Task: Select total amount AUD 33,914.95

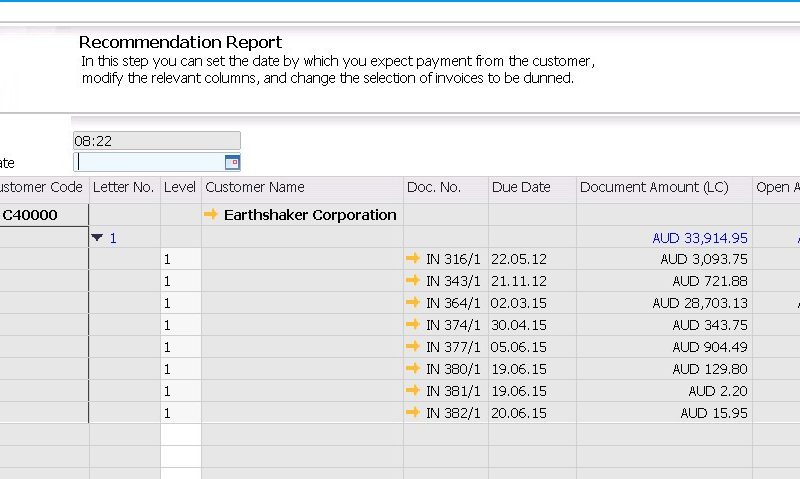Action: [700, 238]
